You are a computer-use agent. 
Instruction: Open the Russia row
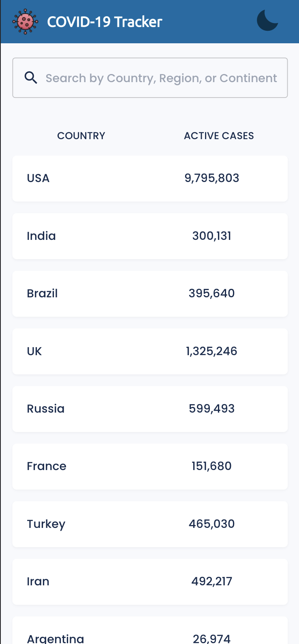click(x=150, y=409)
